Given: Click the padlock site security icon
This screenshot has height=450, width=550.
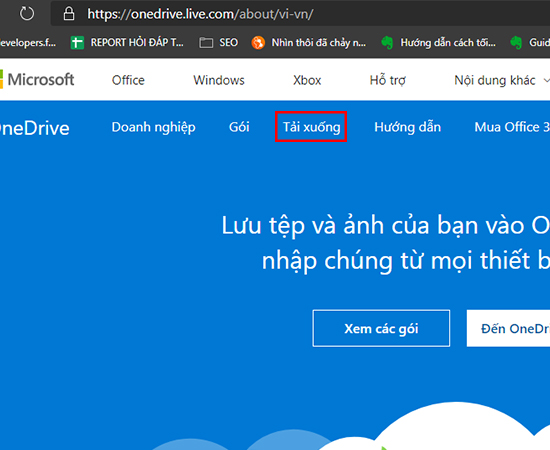Looking at the screenshot, I should pyautogui.click(x=69, y=14).
